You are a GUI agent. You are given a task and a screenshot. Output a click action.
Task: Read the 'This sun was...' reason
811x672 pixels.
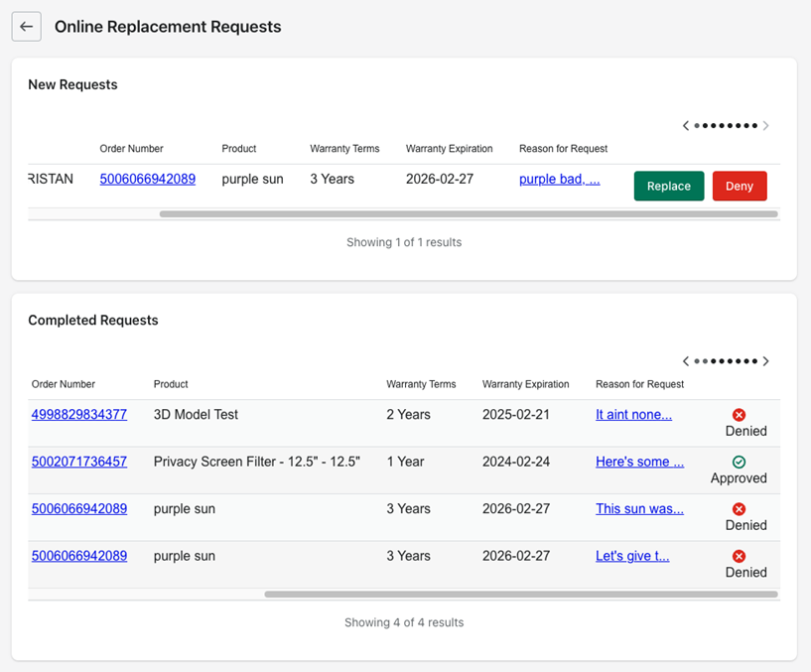tap(639, 509)
